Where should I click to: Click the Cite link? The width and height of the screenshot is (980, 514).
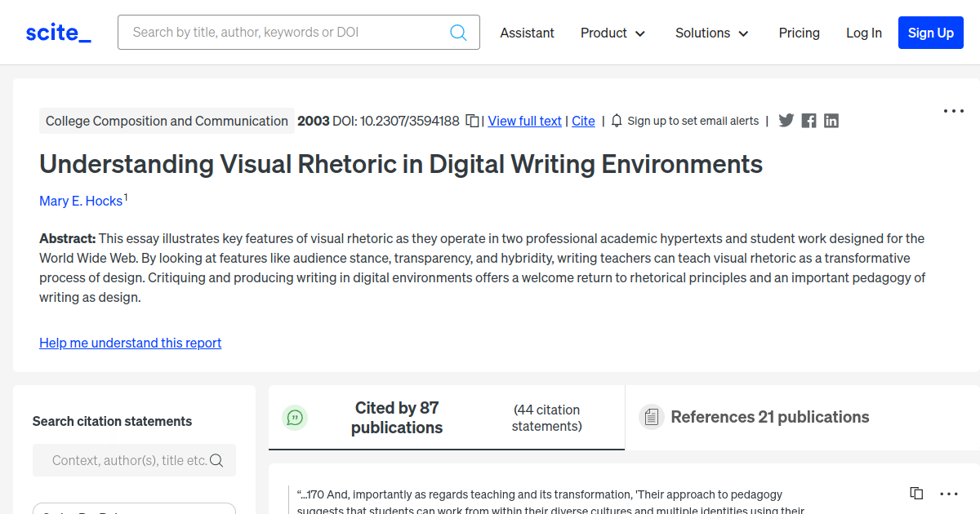click(x=583, y=121)
